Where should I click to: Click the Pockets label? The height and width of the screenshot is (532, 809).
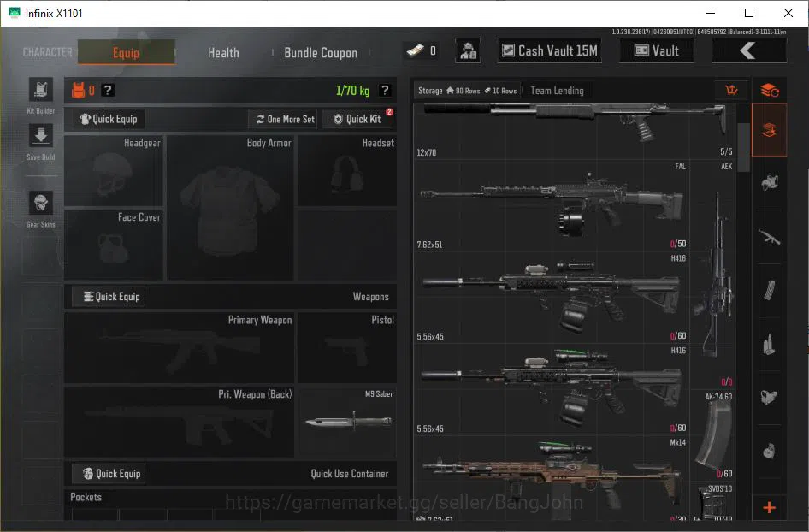coord(86,497)
